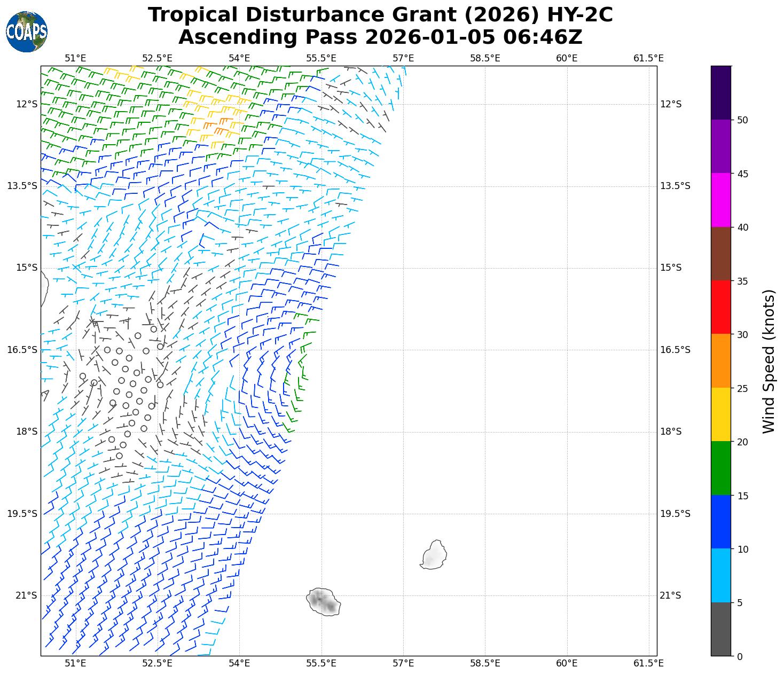Viewport: 784px width, 675px height.
Task: Click the 'Tropical Disturbance Grant (2026) HY-2C' title
Action: tap(380, 15)
